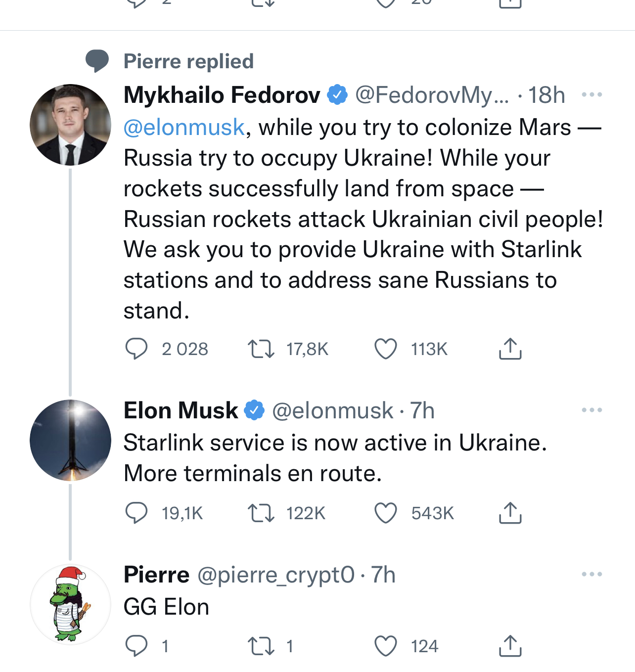Image resolution: width=635 pixels, height=672 pixels.
Task: Open more options menu on Elon Musk's tweet
Action: (592, 410)
